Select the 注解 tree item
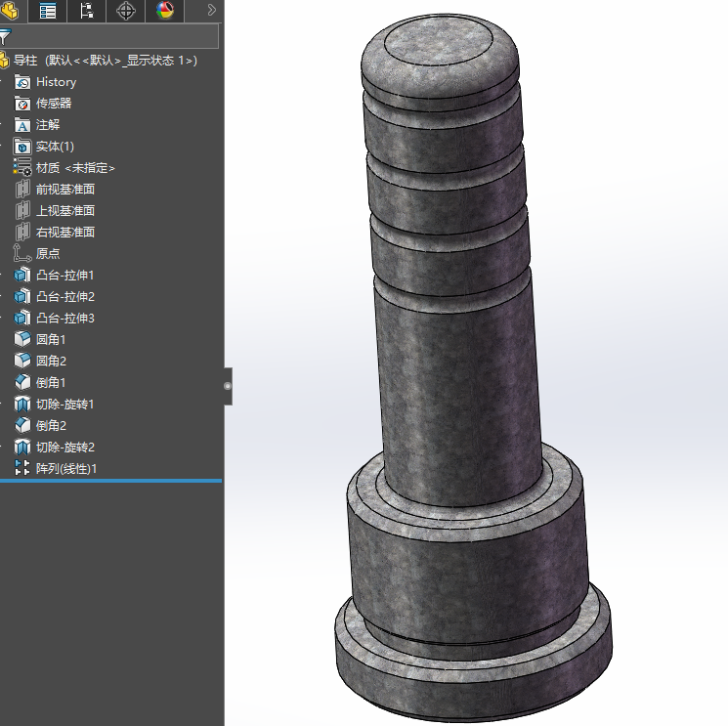The width and height of the screenshot is (728, 726). pos(48,125)
